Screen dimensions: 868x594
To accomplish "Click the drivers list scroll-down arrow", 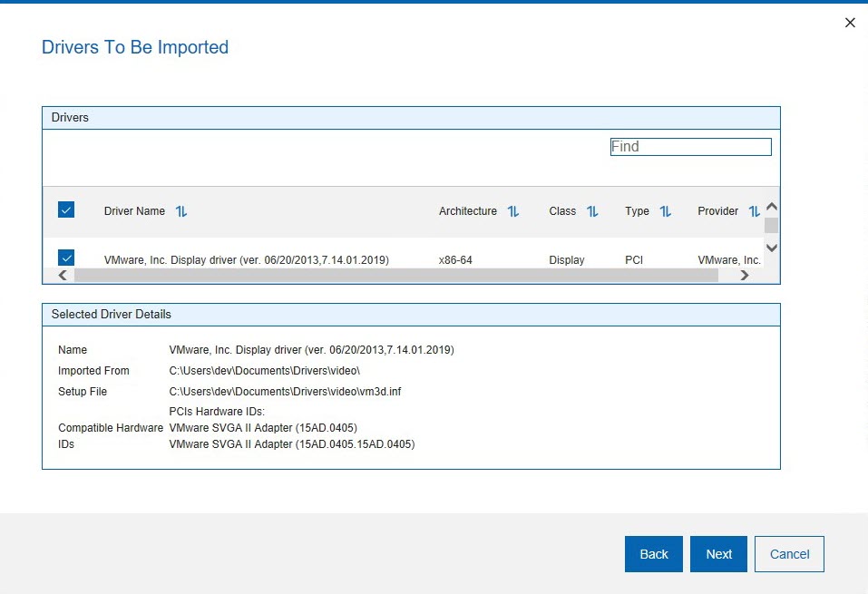I will click(772, 248).
